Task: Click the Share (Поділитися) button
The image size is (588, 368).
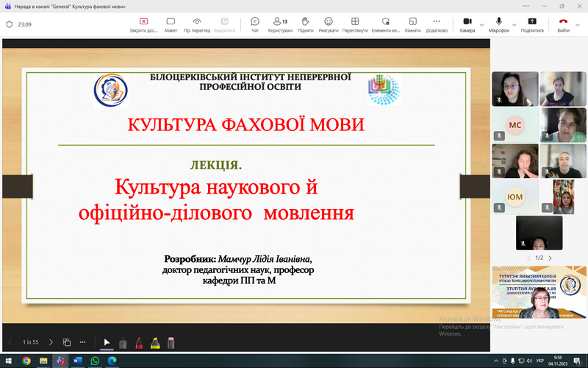Action: pyautogui.click(x=532, y=24)
